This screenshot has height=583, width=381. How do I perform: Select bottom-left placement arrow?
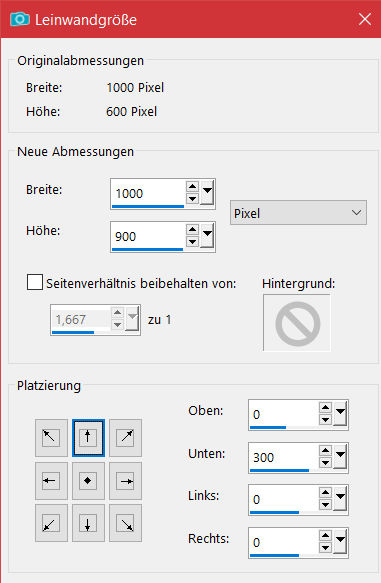coord(51,523)
